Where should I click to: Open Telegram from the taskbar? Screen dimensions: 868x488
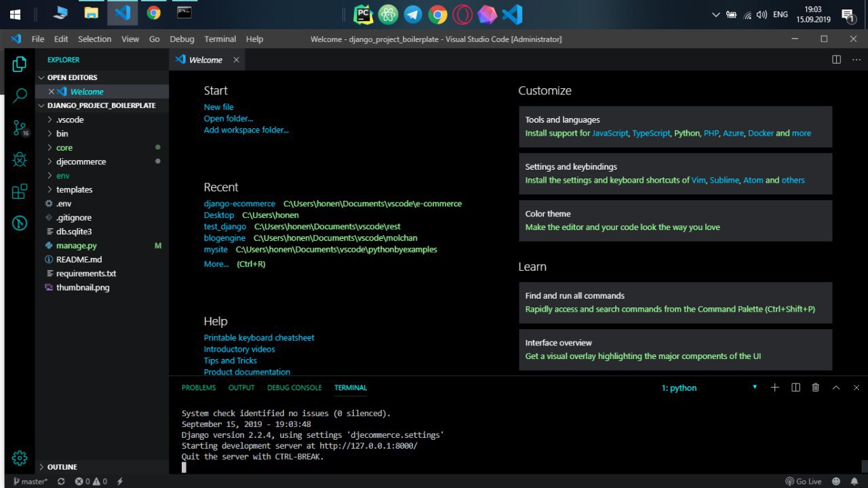pyautogui.click(x=412, y=14)
